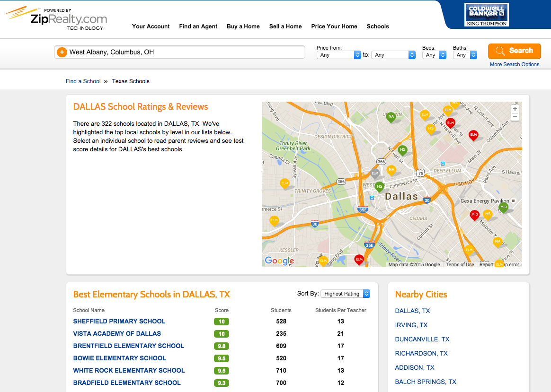
Task: Select DALLAS, TX in Nearby Cities
Action: click(413, 311)
